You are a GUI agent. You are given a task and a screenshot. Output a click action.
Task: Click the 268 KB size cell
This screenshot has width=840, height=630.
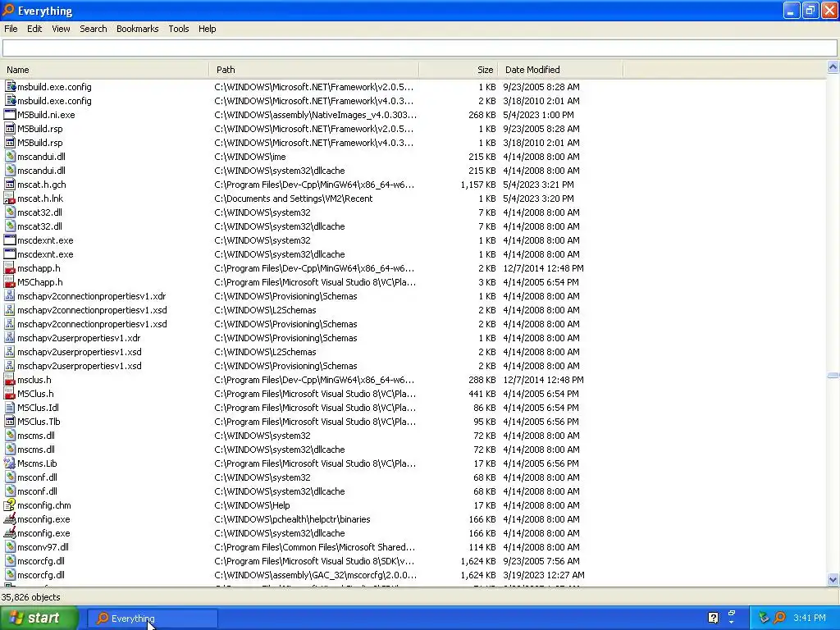tap(482, 115)
